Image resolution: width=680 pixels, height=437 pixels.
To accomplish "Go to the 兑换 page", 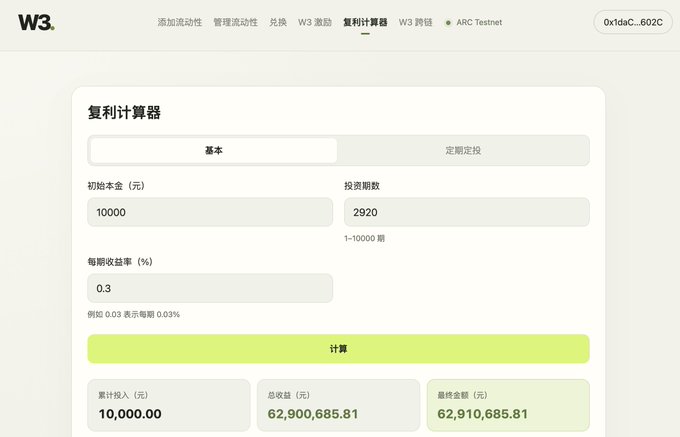I will pyautogui.click(x=278, y=22).
